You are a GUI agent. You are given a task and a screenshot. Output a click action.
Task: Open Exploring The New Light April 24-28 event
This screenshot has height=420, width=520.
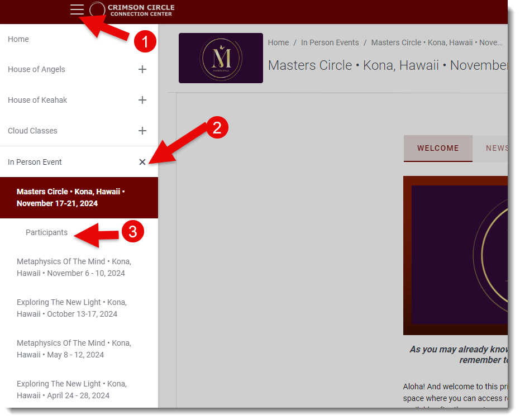71,389
